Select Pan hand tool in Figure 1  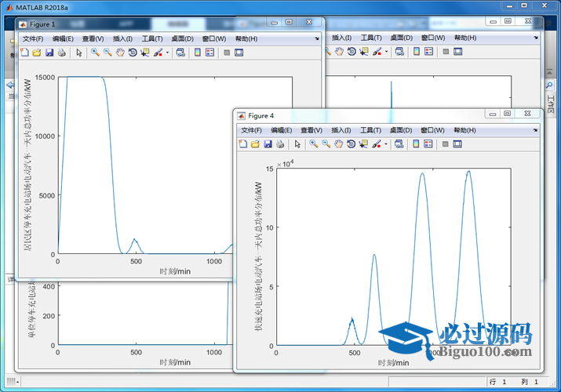click(x=120, y=53)
